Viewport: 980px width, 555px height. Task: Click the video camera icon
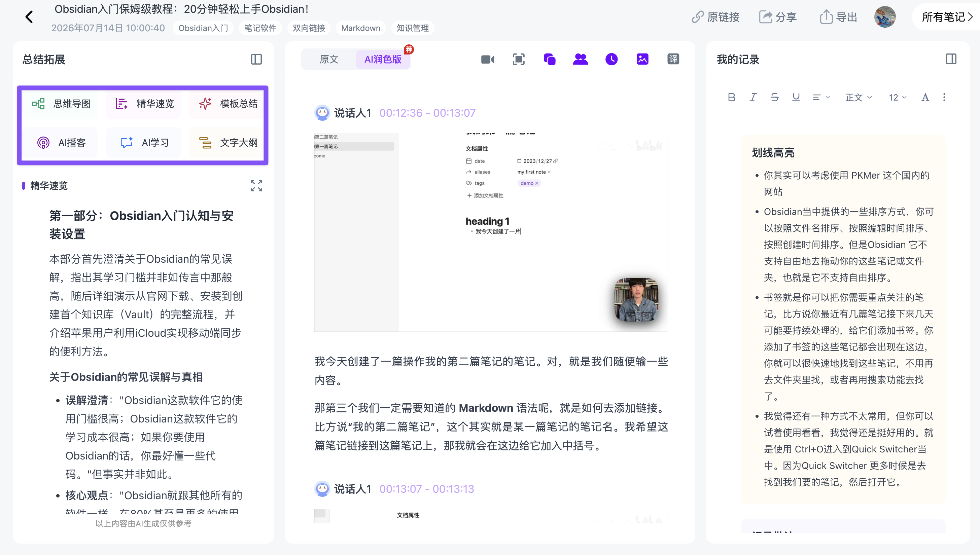(x=488, y=60)
